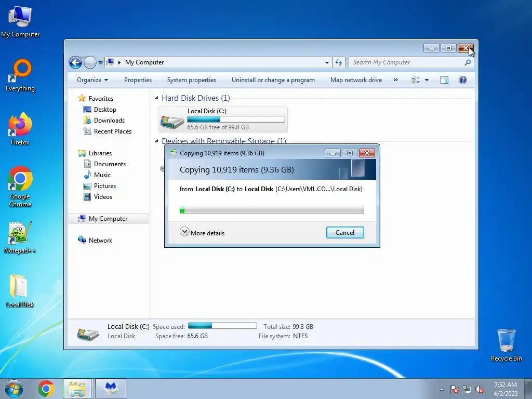Image resolution: width=532 pixels, height=399 pixels.
Task: Select My Computer in navigation pane
Action: 109,219
